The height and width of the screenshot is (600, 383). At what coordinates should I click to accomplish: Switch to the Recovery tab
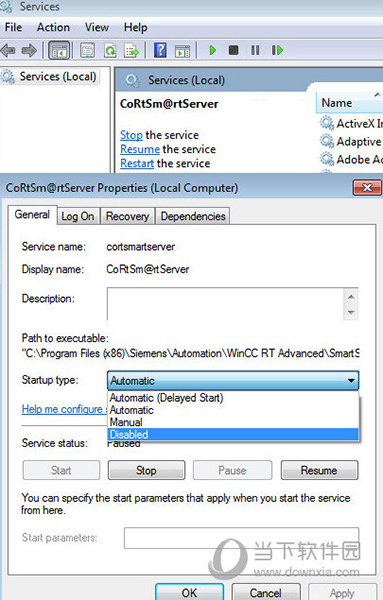click(x=127, y=216)
